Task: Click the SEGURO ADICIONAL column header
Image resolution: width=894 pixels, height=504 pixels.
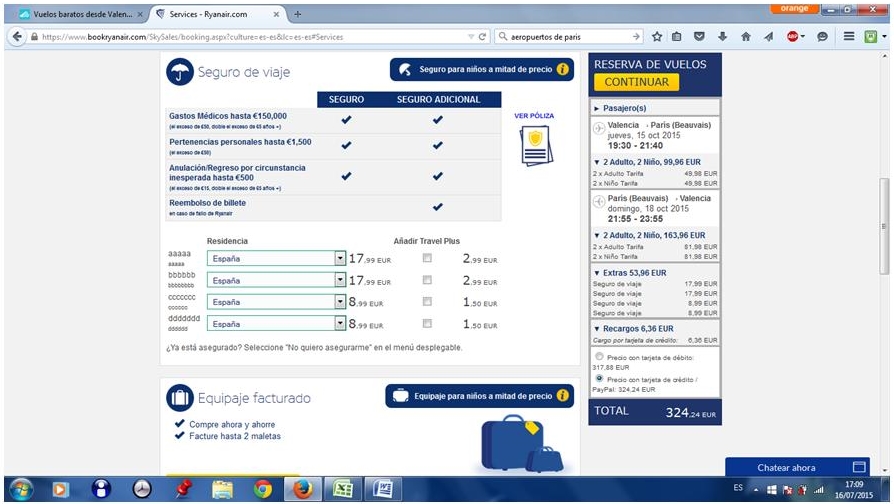Action: point(438,99)
